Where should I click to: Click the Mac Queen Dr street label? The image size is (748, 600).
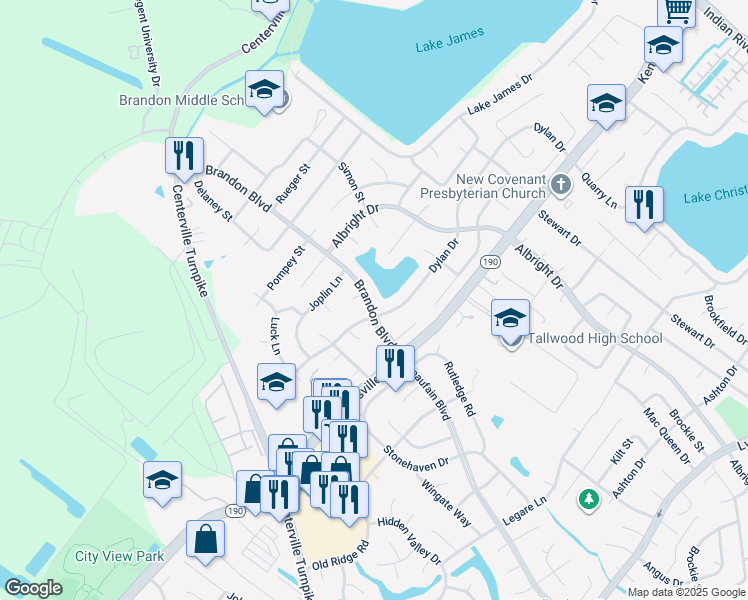tap(666, 436)
